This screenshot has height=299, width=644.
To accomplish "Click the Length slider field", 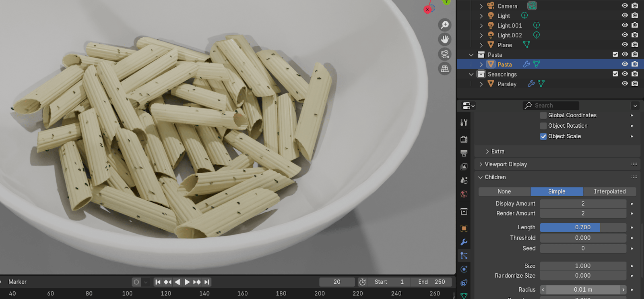I will (583, 228).
